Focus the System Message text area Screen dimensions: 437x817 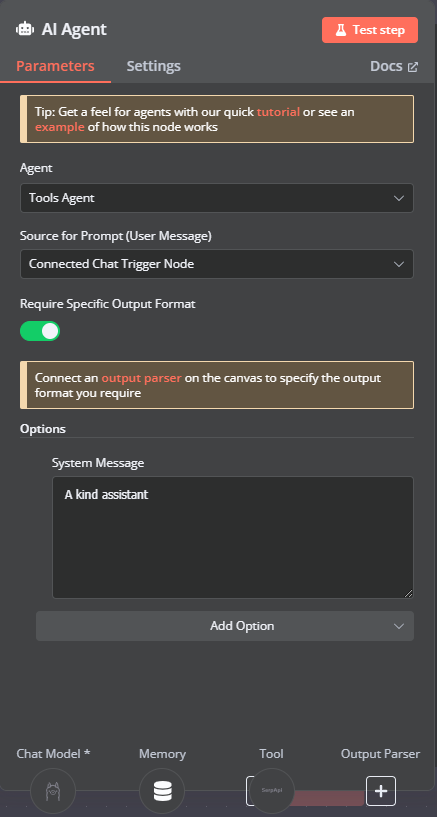pos(233,537)
